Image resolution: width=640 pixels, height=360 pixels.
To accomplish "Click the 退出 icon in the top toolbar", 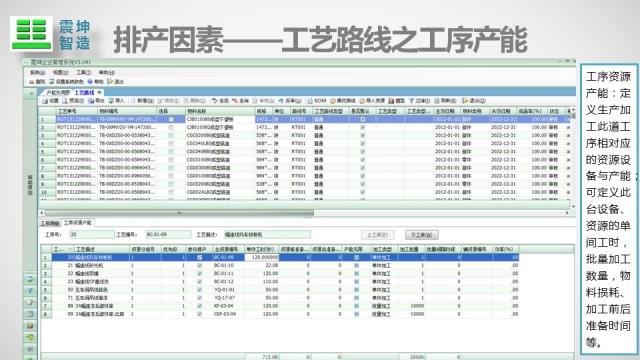I will click(110, 82).
